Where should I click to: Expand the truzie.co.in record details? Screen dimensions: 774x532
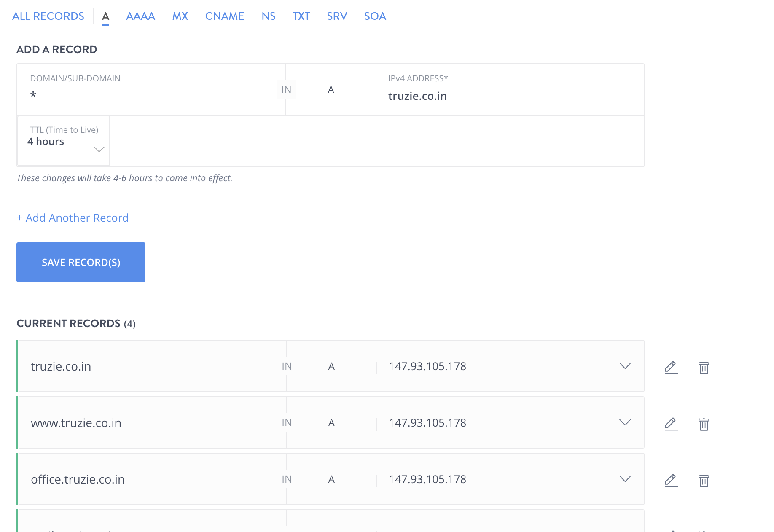pyautogui.click(x=625, y=366)
